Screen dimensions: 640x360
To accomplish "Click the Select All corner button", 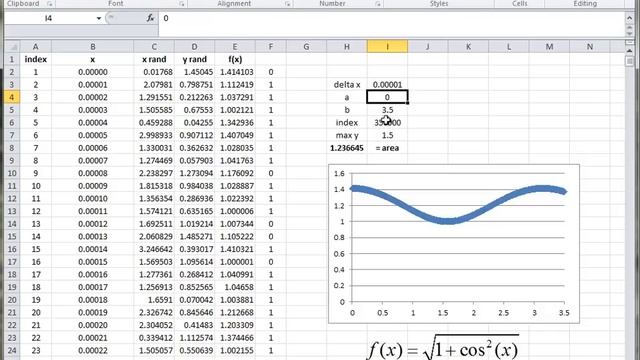I will point(12,47).
